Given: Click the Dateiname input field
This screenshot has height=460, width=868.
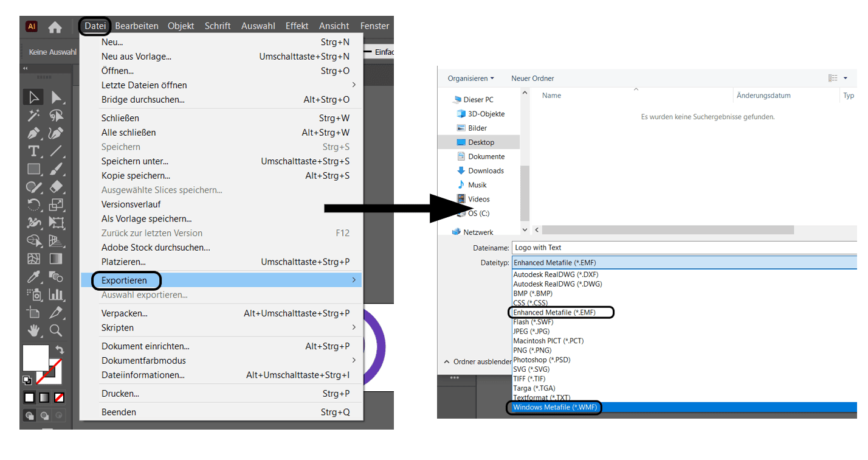Looking at the screenshot, I should pyautogui.click(x=684, y=248).
